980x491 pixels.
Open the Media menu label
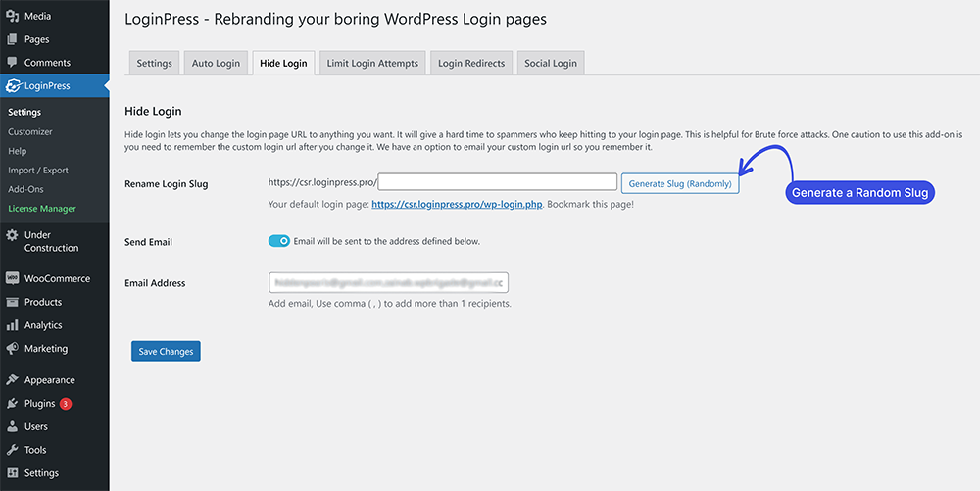[x=37, y=17]
